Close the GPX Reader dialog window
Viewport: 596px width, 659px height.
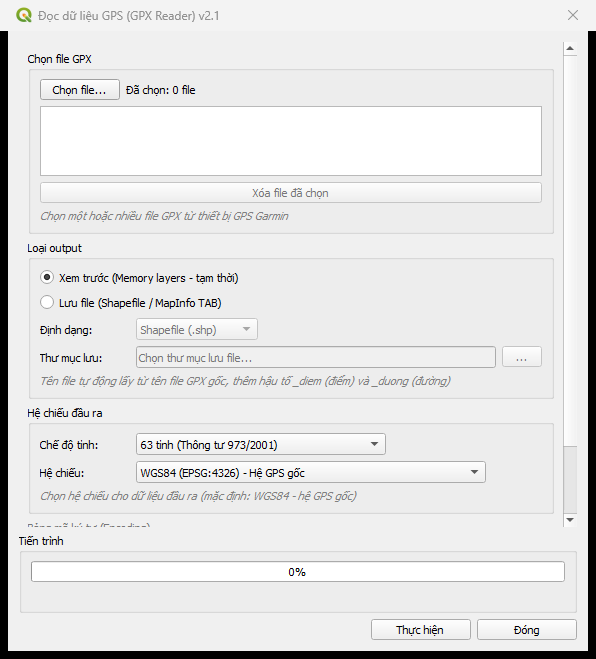point(572,16)
